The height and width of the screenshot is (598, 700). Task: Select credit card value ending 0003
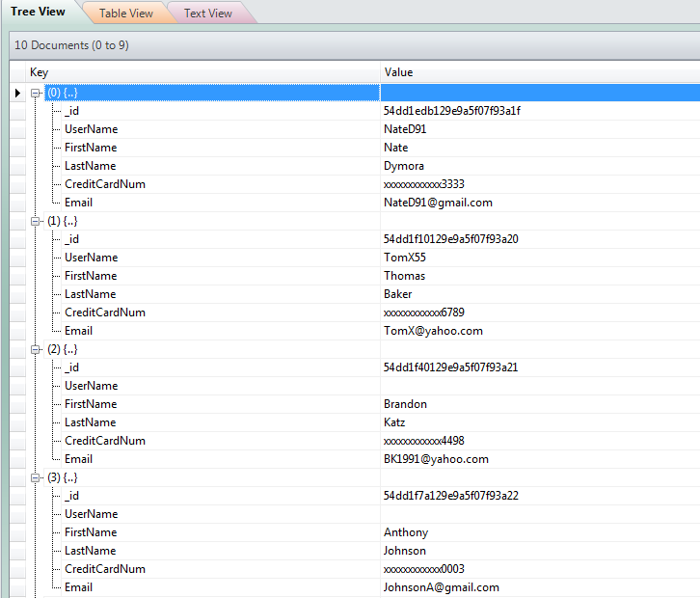[423, 568]
